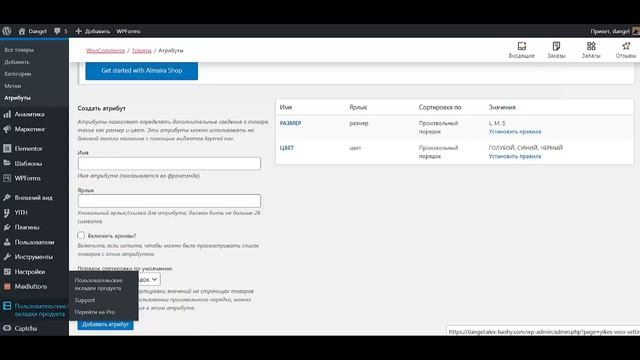Image resolution: width=640 pixels, height=360 pixels.
Task: Visit the Dangel site home icon
Action: click(x=22, y=31)
